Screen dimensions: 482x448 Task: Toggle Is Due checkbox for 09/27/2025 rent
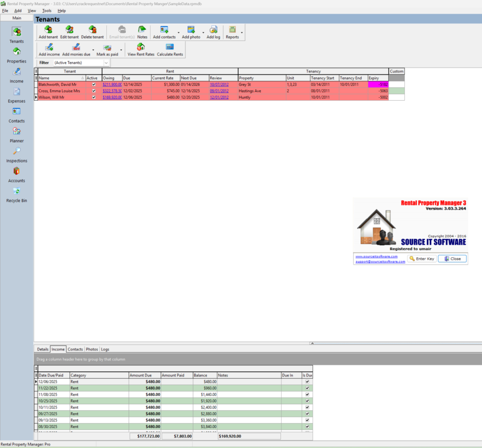pos(307,414)
